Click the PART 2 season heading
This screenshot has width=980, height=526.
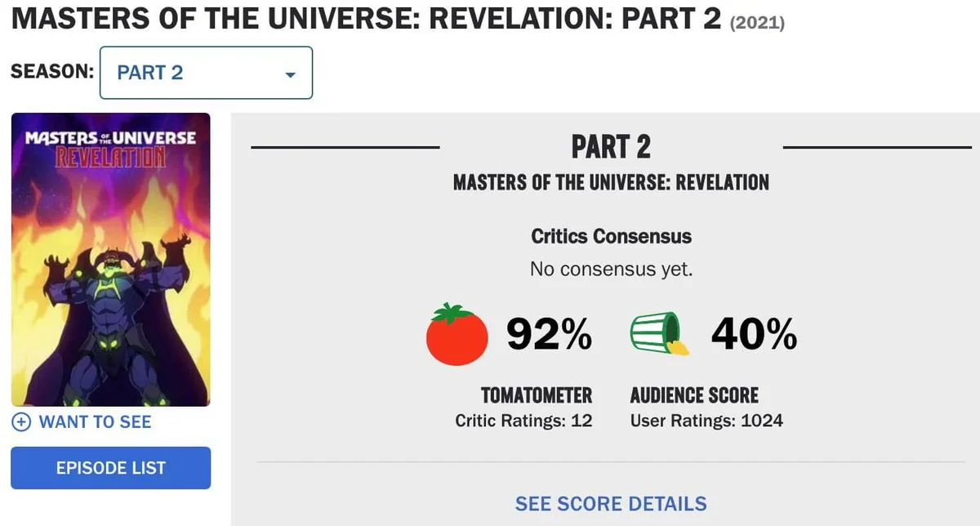[611, 145]
